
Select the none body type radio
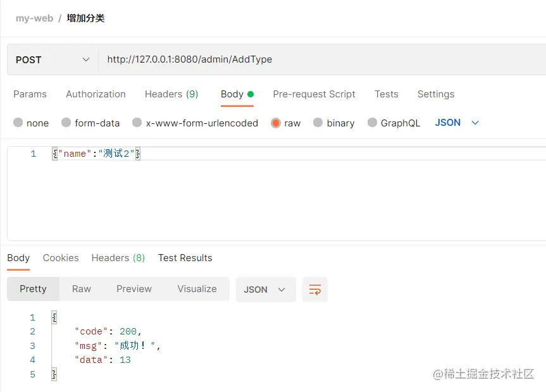point(18,123)
